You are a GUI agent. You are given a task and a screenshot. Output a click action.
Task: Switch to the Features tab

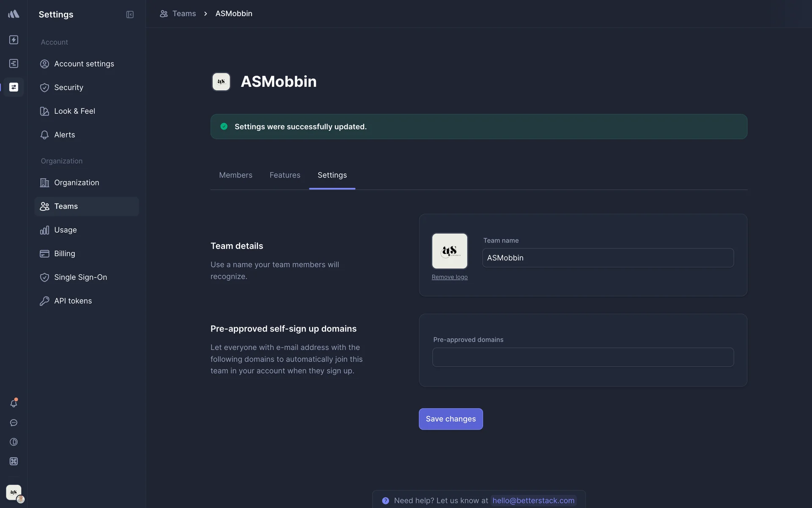(x=285, y=175)
